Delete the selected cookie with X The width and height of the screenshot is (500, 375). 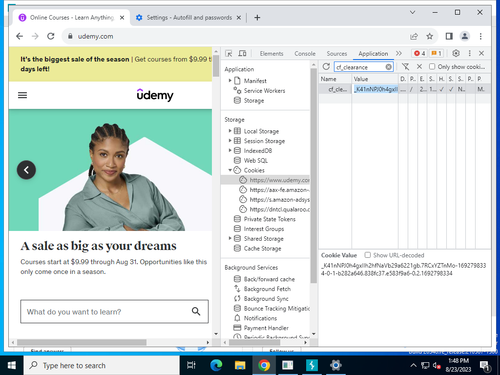coord(419,67)
